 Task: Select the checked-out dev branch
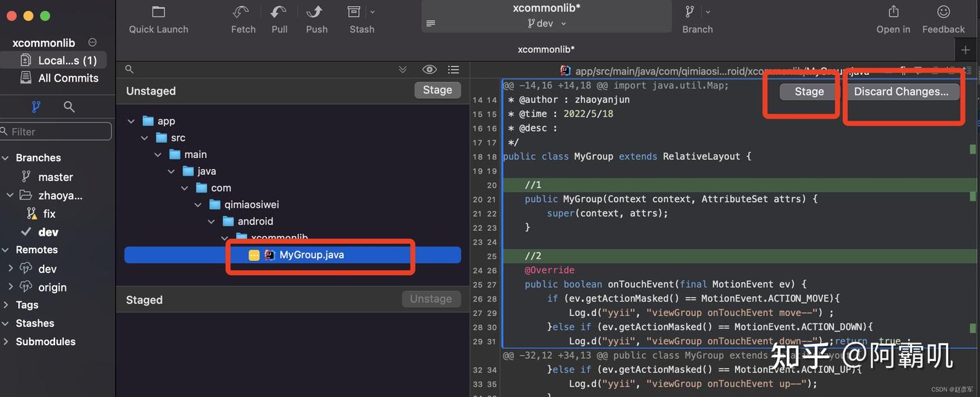(x=48, y=232)
